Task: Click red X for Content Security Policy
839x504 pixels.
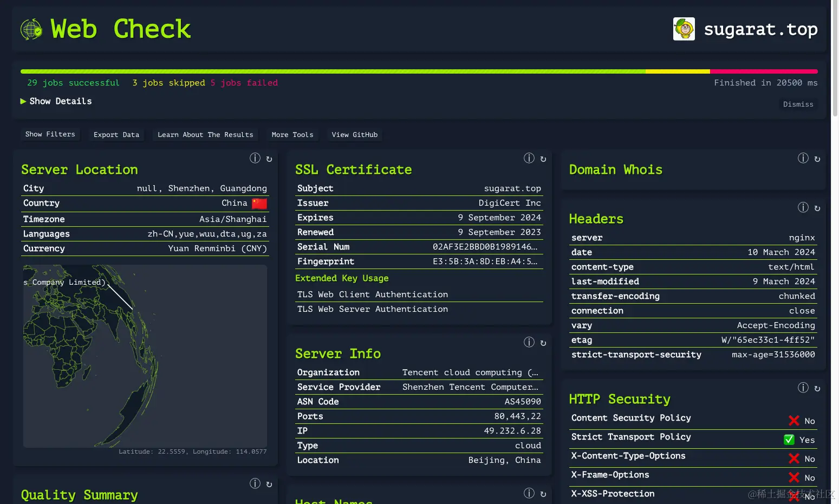Action: pos(794,421)
